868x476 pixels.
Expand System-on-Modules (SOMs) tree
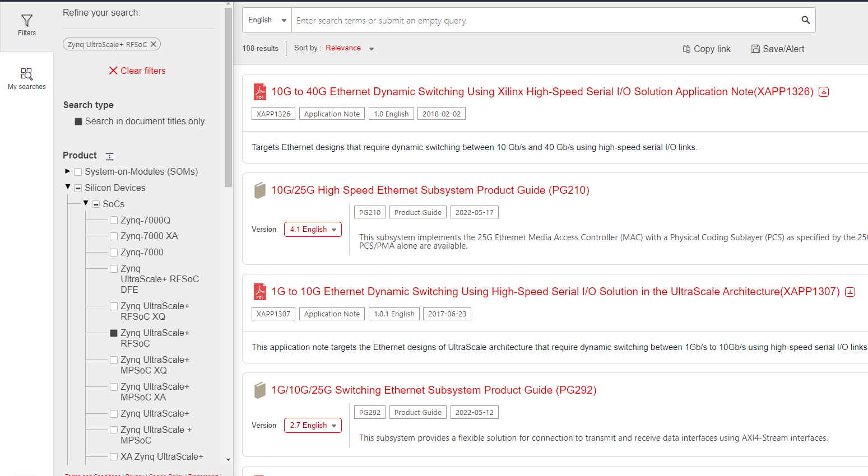67,171
